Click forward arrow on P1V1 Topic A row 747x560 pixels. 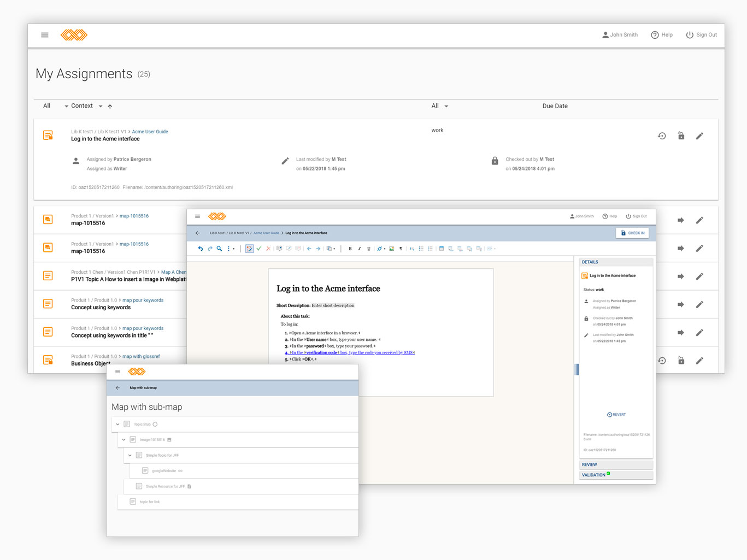681,276
